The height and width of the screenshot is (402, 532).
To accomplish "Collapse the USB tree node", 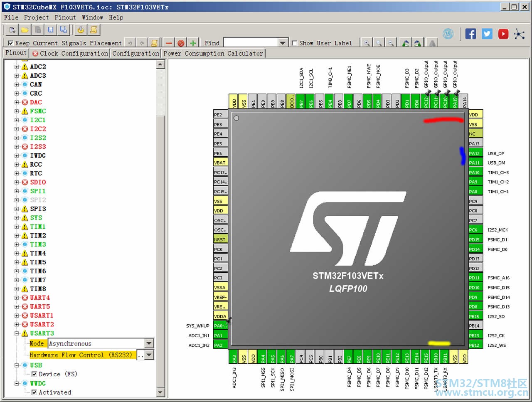I will [x=17, y=365].
